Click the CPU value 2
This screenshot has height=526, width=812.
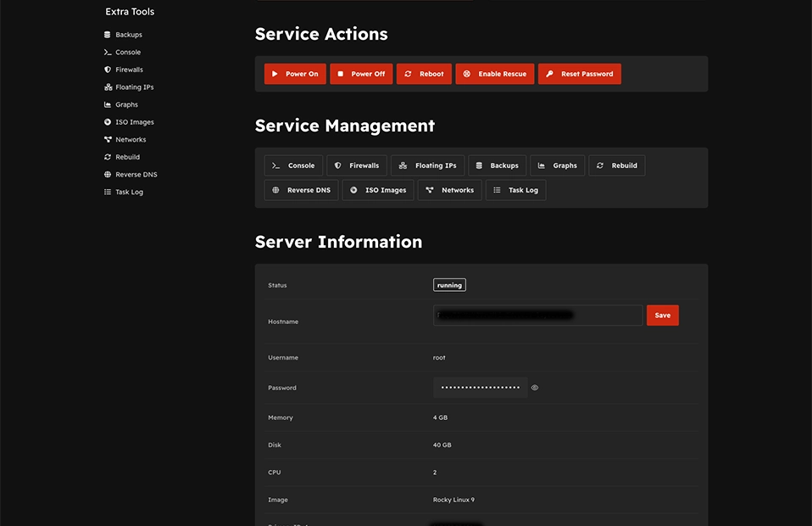(435, 473)
